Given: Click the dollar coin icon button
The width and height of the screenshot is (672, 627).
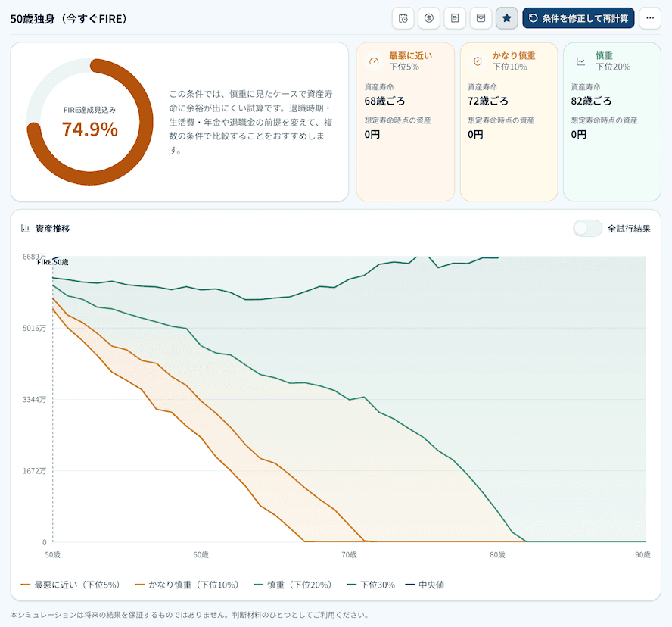Looking at the screenshot, I should (429, 18).
